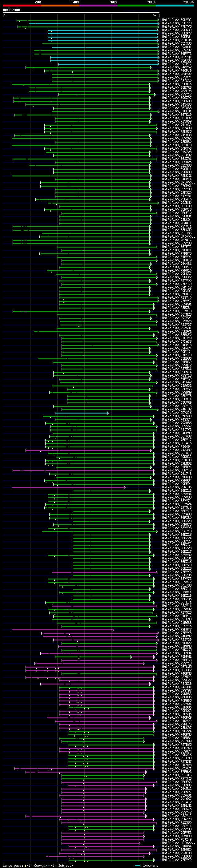
Task: Select the UniRef100_A4RT82 label
Action: [x=177, y=410]
